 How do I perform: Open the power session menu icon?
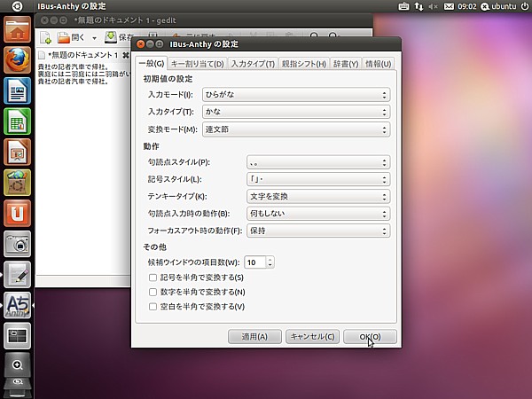[x=525, y=6]
